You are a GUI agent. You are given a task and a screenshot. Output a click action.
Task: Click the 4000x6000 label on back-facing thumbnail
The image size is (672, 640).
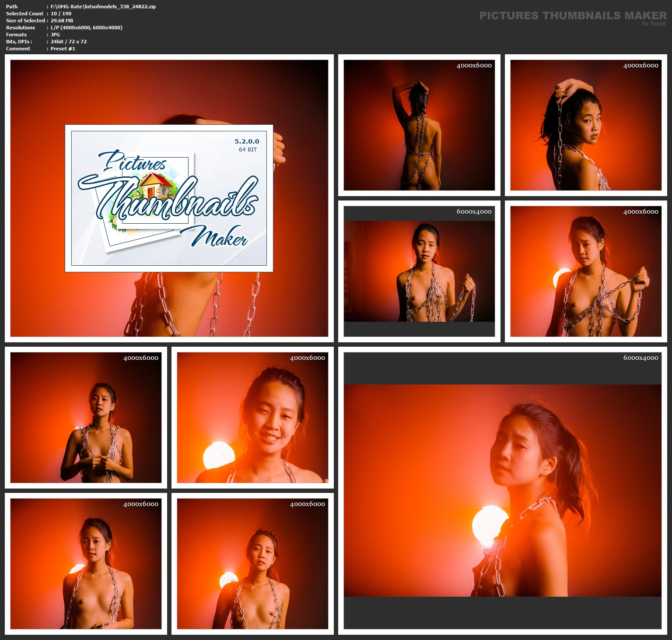(474, 65)
